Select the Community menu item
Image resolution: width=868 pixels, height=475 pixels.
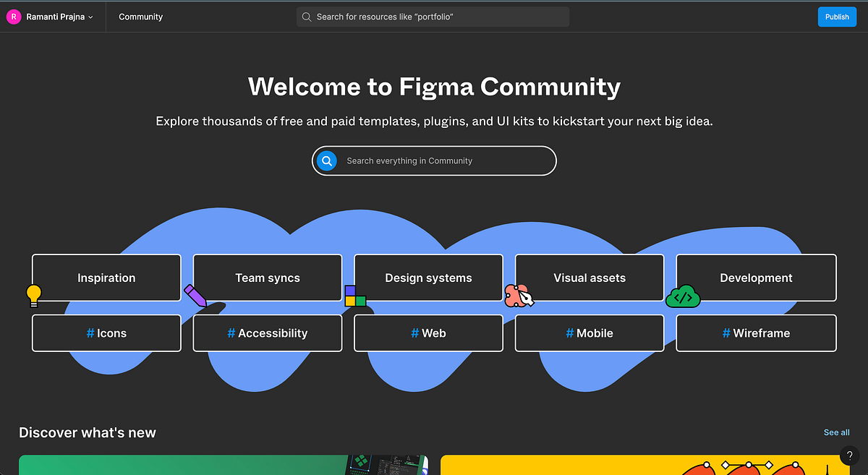[x=140, y=16]
